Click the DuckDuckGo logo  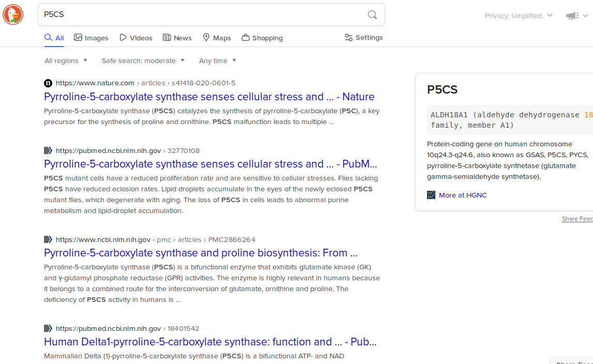(13, 15)
